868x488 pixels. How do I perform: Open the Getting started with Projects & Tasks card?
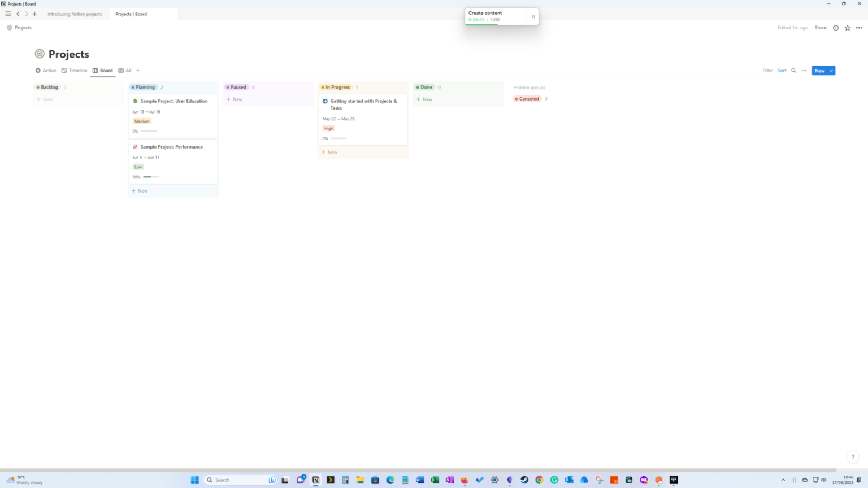click(x=363, y=104)
